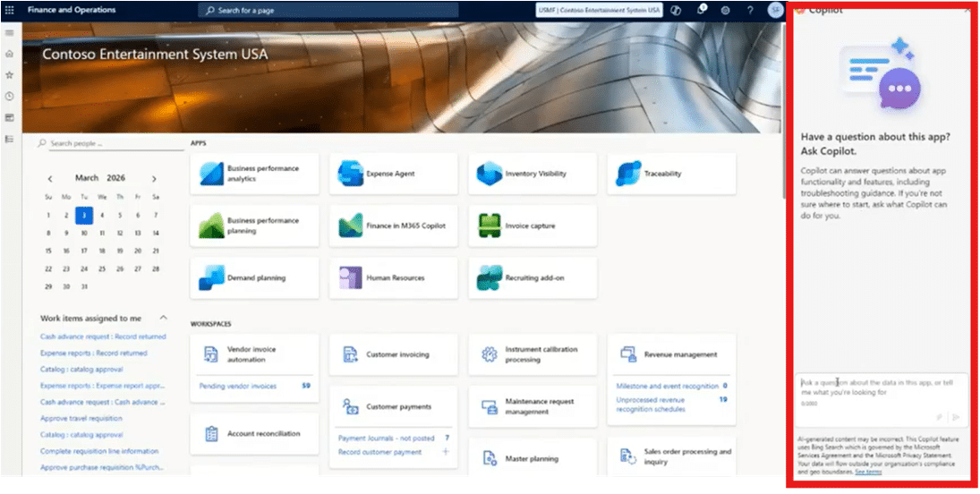Screen dimensions: 980x494
Task: Open Recent clock icon in sidebar
Action: [x=10, y=96]
